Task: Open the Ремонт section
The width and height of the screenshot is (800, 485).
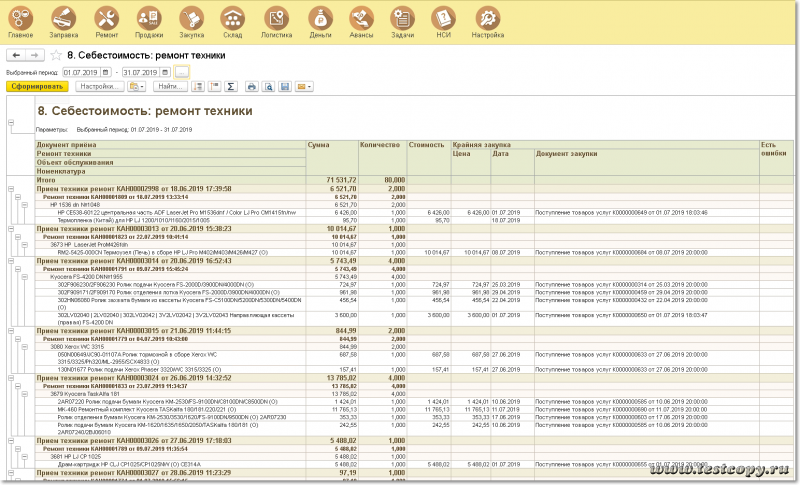Action: (x=107, y=23)
